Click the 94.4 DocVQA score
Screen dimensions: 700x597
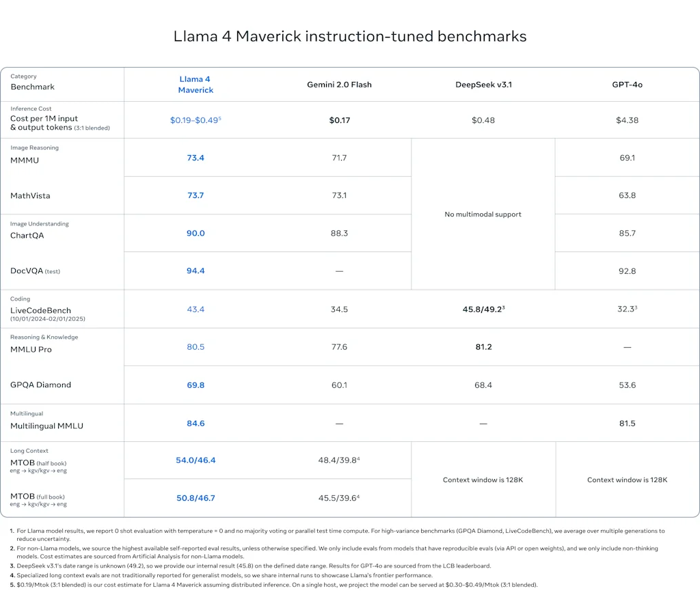196,270
